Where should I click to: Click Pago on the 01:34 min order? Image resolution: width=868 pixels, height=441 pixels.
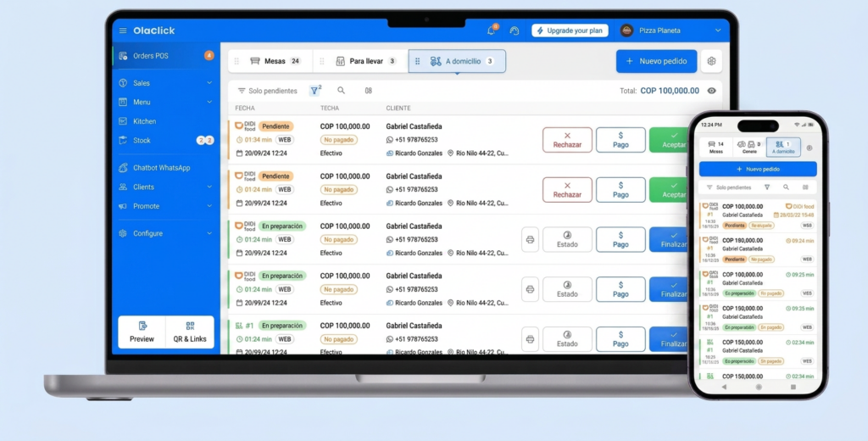[x=620, y=140]
